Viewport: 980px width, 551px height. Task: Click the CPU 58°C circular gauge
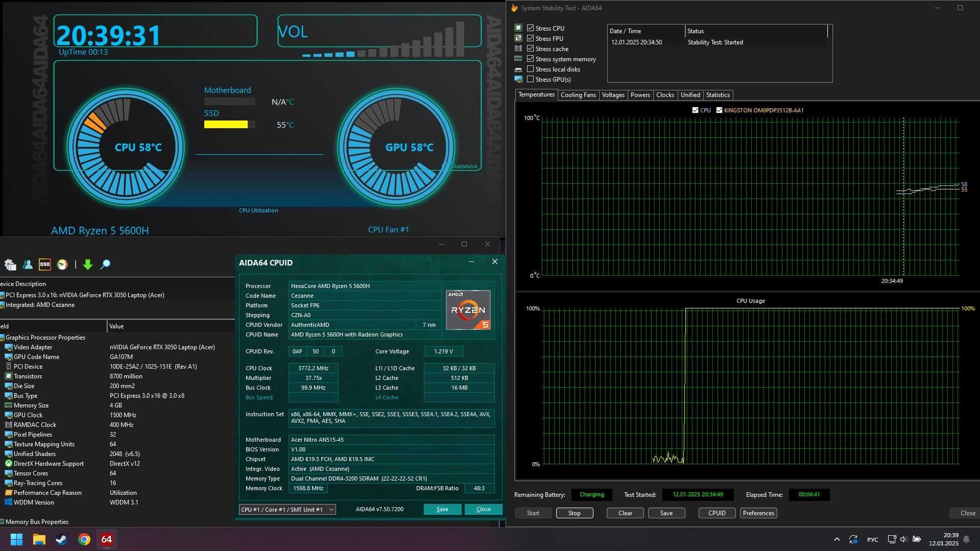coord(126,147)
